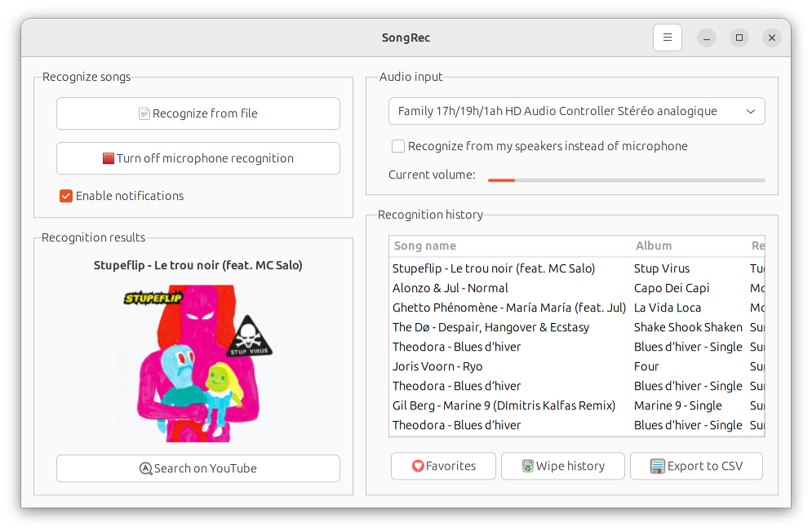Open the audio input device dropdown
Viewport: 812px width, 531px height.
(576, 111)
